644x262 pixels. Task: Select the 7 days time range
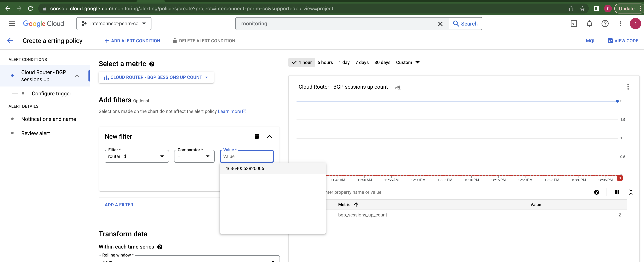pos(362,62)
